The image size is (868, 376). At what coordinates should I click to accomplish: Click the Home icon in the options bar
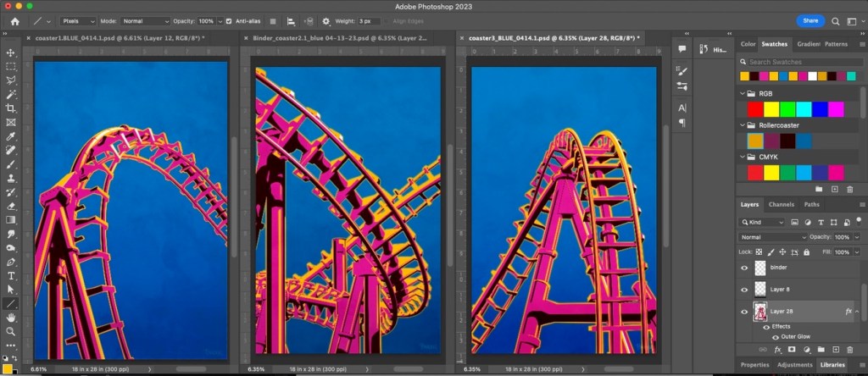tap(14, 20)
